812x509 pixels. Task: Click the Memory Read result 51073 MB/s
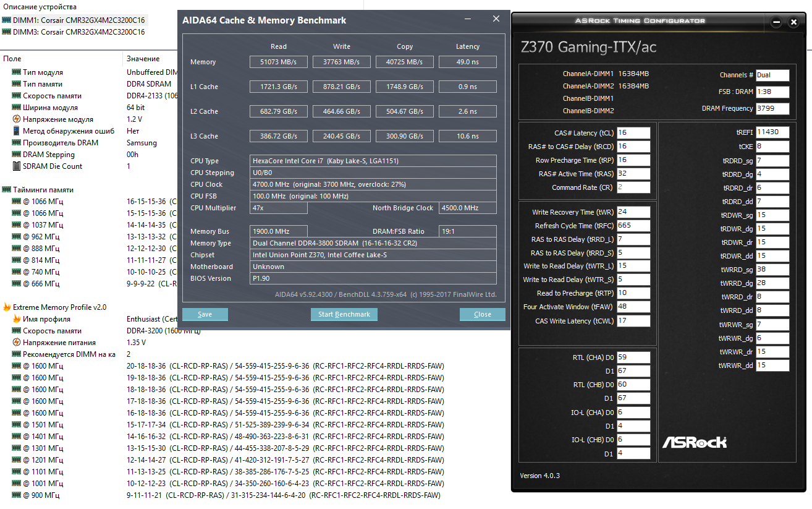tap(279, 62)
